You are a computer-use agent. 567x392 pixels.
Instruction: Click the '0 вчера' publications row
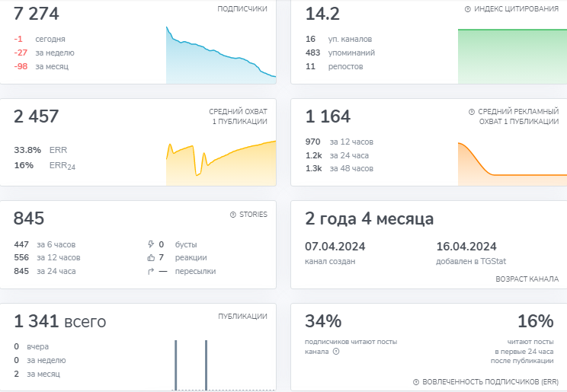coord(31,347)
